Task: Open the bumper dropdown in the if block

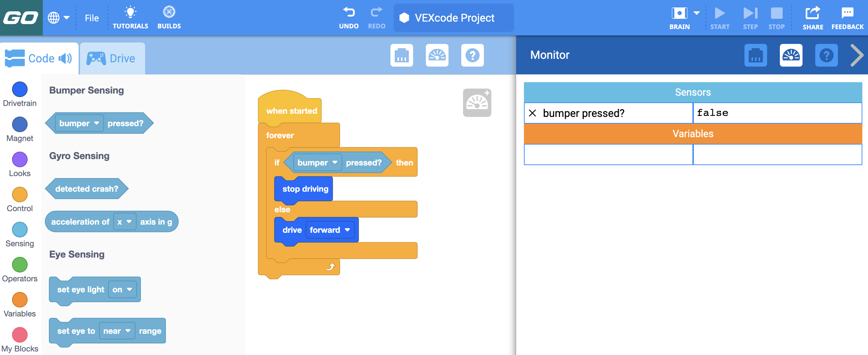Action: tap(335, 163)
